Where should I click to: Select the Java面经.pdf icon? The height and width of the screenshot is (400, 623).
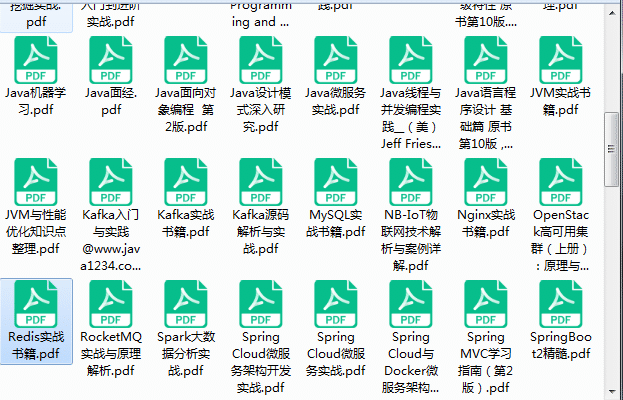click(111, 60)
